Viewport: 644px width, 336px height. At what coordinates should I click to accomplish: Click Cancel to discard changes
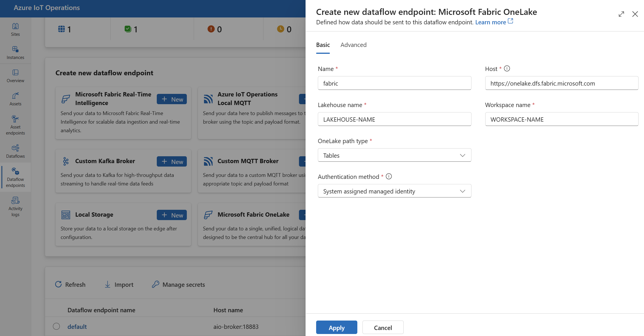[x=382, y=327]
